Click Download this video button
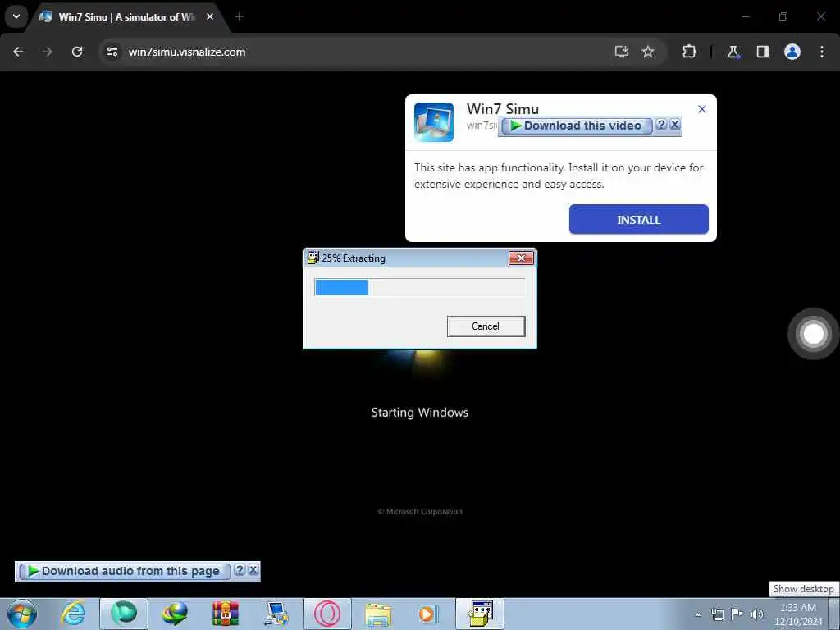The image size is (840, 630). coord(577,126)
